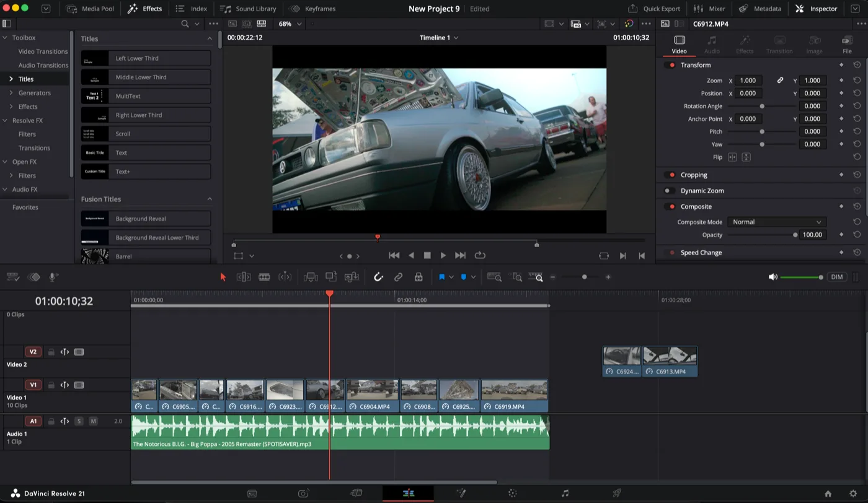Screen dimensions: 868x503
Task: Toggle the Cropping section switch
Action: pos(670,175)
